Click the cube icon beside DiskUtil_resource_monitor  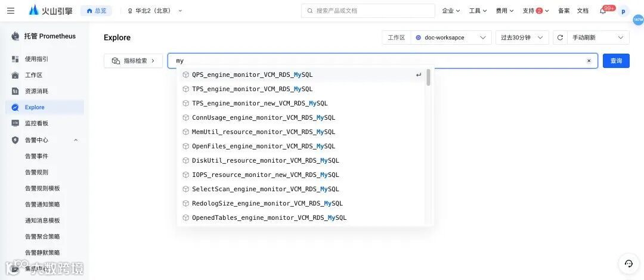185,160
